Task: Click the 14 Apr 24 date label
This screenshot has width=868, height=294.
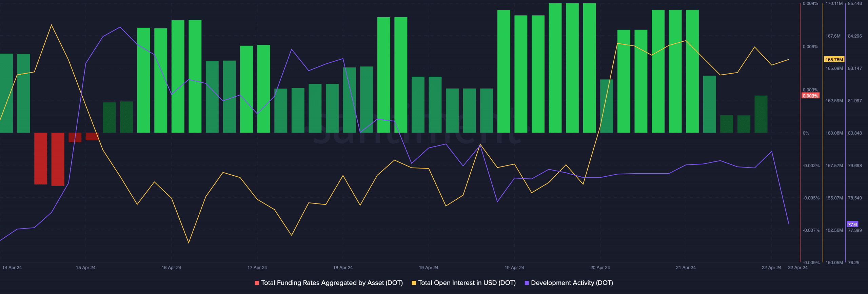Action: [12, 268]
